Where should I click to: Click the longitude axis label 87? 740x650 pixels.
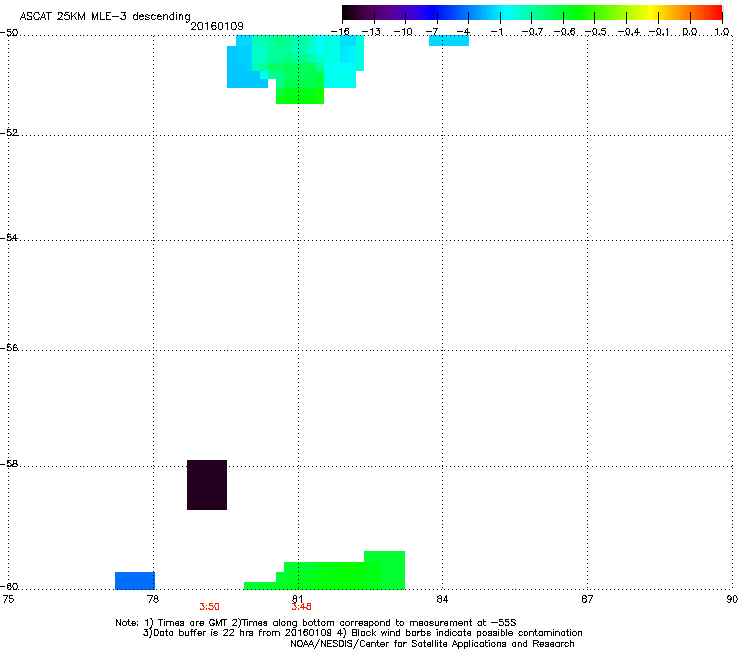587,599
